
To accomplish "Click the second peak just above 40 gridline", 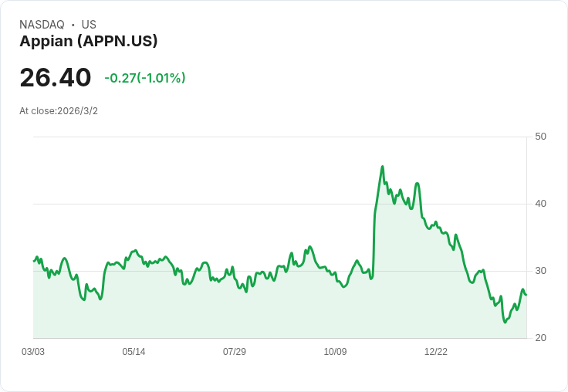I will [x=418, y=184].
